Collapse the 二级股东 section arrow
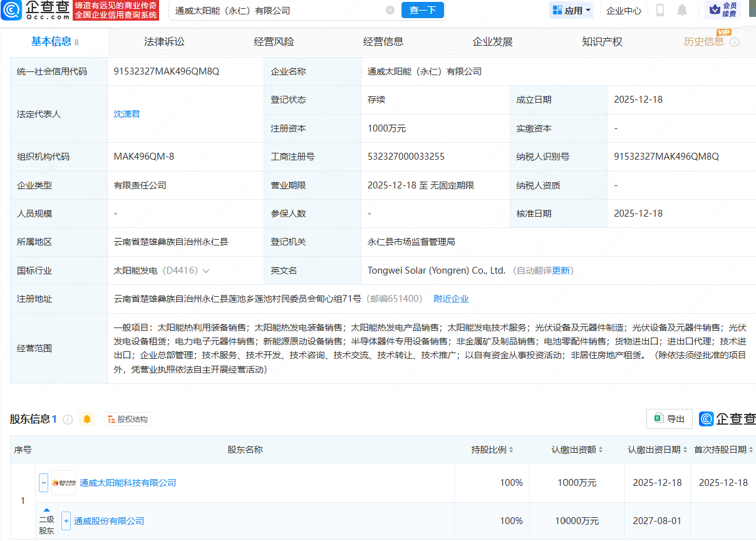Viewport: 756px width, 541px height. pyautogui.click(x=46, y=510)
